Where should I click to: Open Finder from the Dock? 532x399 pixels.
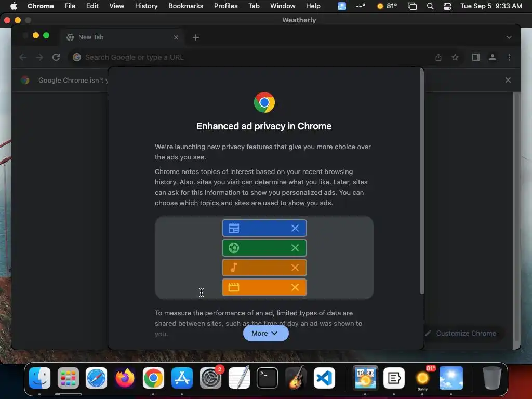click(39, 378)
